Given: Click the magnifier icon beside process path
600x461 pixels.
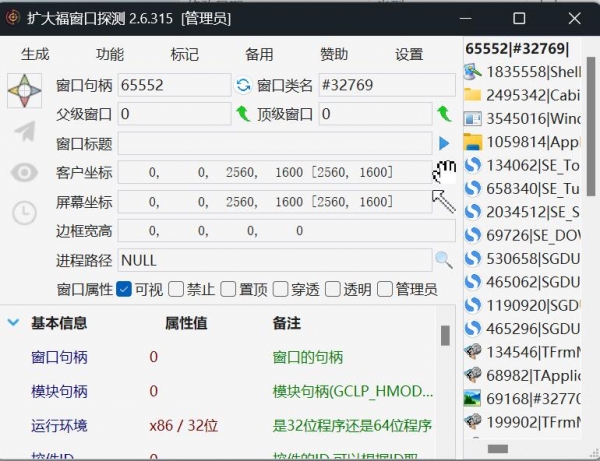Looking at the screenshot, I should point(444,260).
